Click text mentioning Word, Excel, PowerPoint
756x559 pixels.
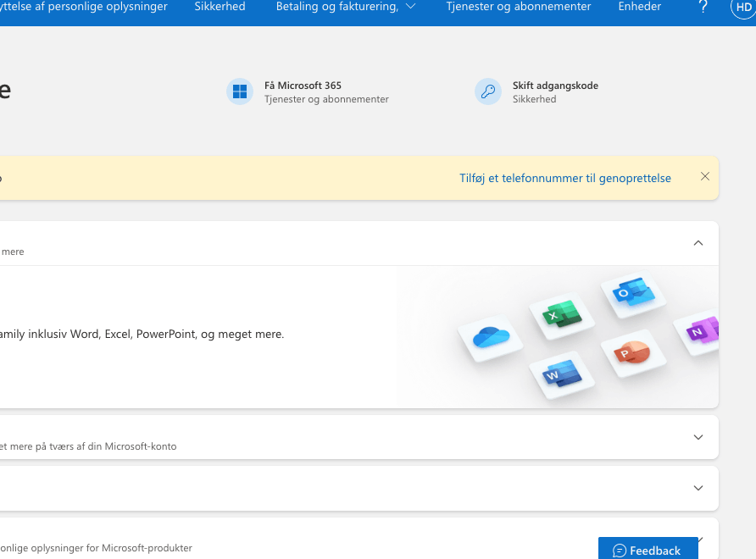tap(142, 334)
